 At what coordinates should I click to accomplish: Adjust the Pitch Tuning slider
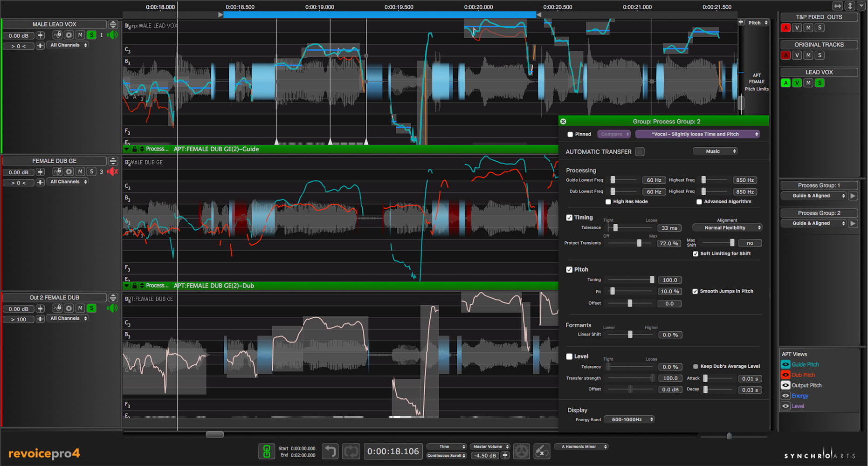652,280
